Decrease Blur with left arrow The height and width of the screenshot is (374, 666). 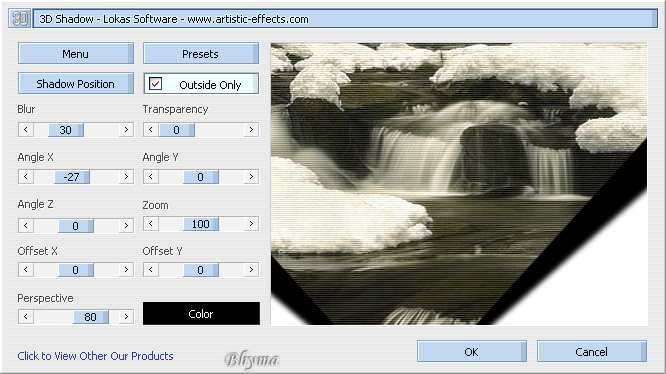click(26, 129)
